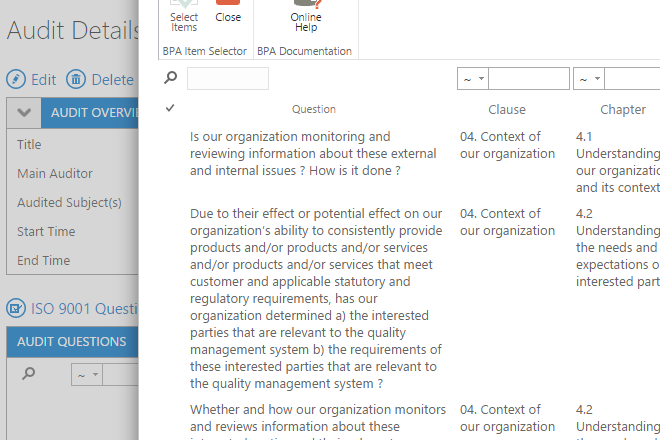Image resolution: width=660 pixels, height=440 pixels.
Task: Collapse the Audit Overview section chevron
Action: click(x=24, y=113)
